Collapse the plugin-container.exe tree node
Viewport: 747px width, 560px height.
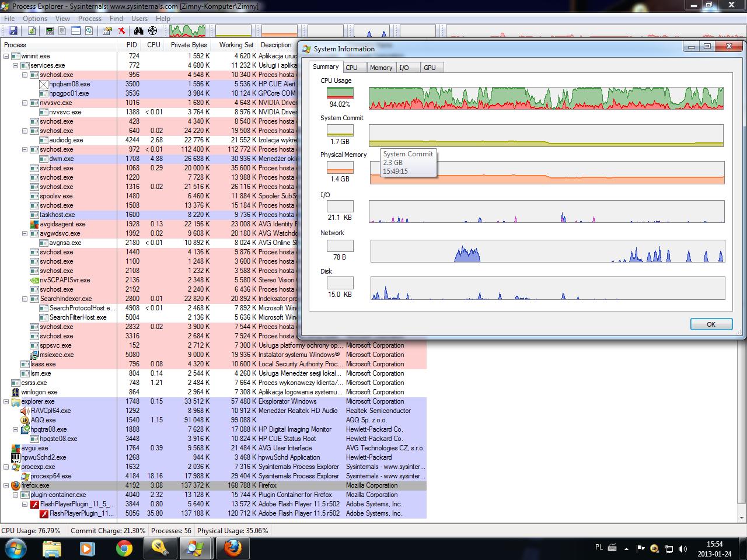(16, 495)
